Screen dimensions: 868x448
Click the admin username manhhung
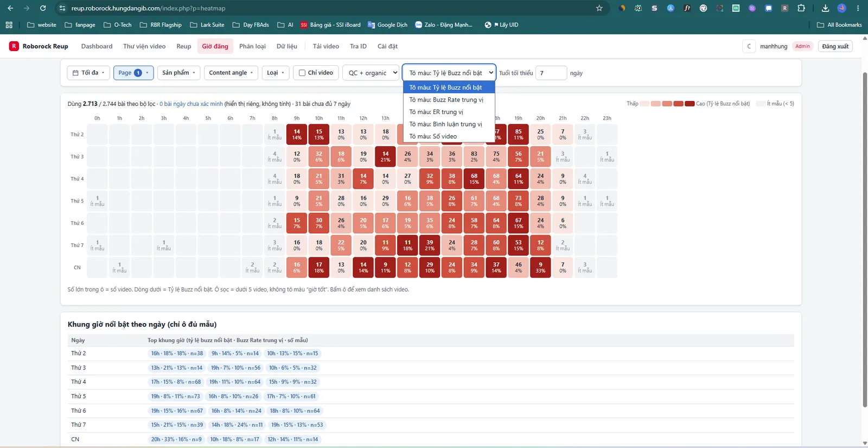pos(774,46)
